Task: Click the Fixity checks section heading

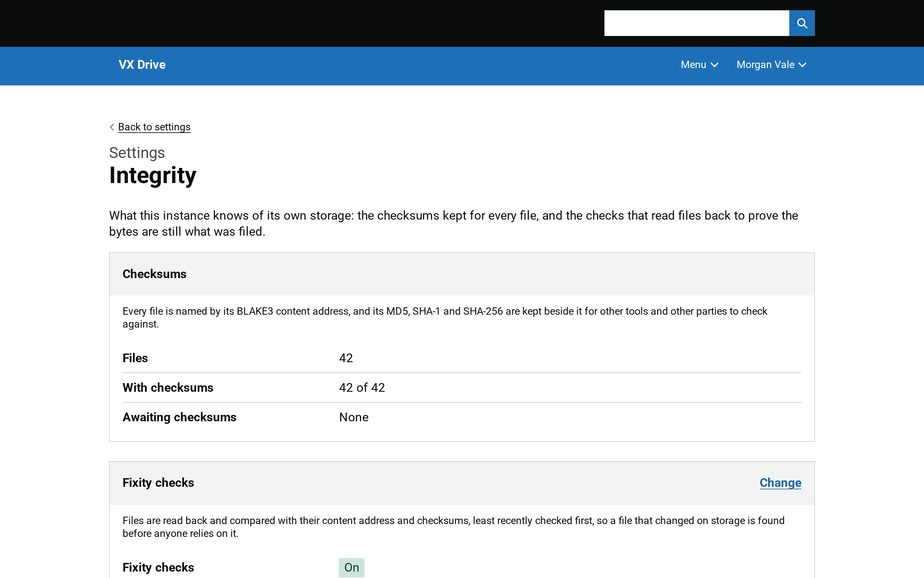Action: (158, 483)
